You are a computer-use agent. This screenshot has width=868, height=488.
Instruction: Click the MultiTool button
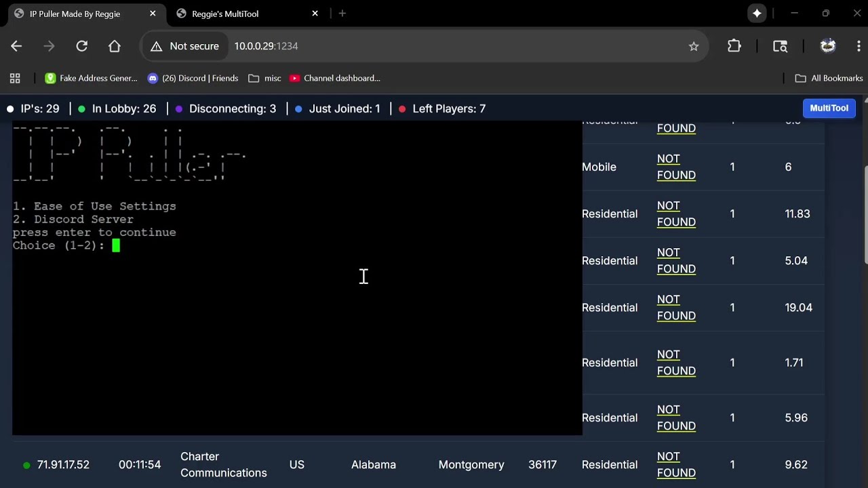(x=829, y=108)
